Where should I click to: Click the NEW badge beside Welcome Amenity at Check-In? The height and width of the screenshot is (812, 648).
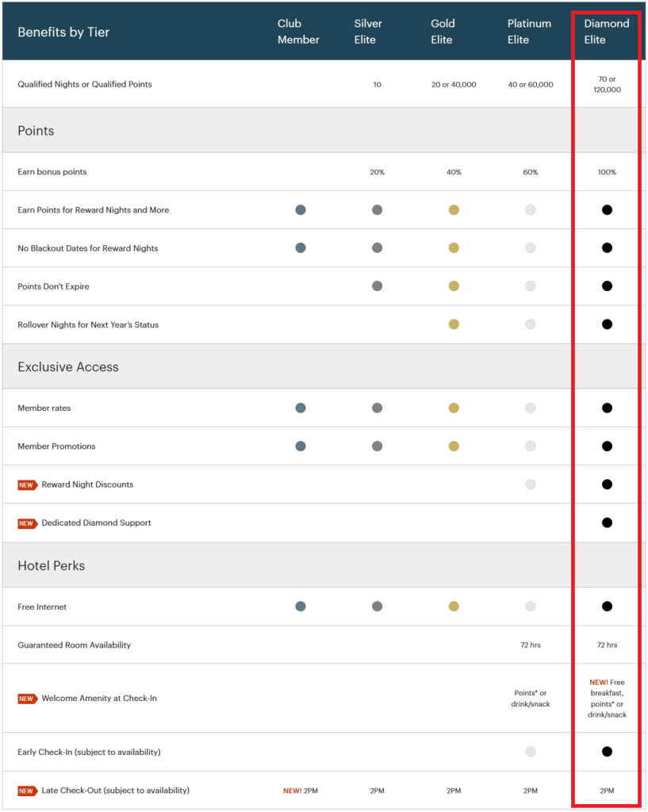(x=27, y=699)
